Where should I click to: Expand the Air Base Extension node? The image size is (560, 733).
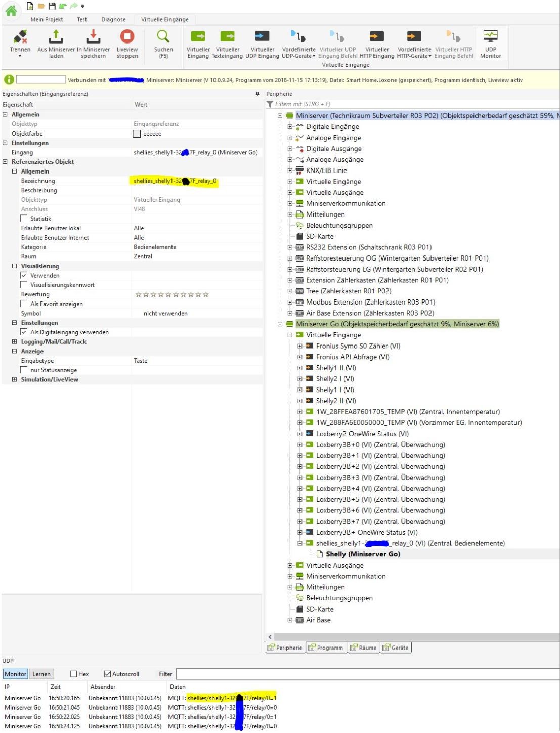[x=290, y=313]
